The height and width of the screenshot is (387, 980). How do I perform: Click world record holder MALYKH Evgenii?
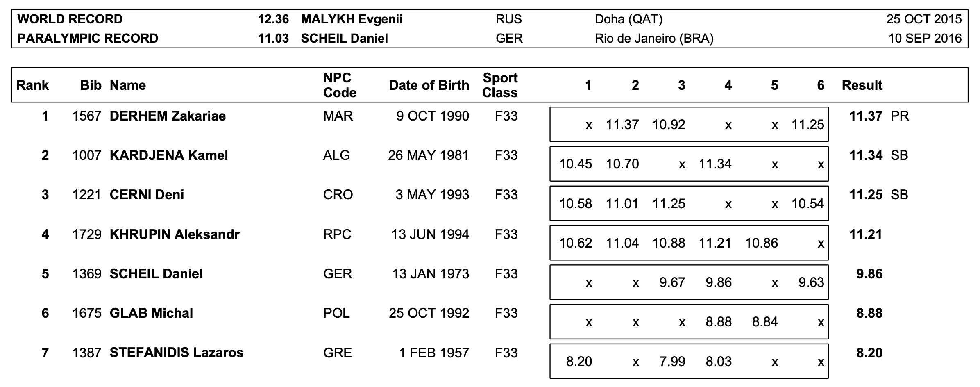[x=352, y=19]
